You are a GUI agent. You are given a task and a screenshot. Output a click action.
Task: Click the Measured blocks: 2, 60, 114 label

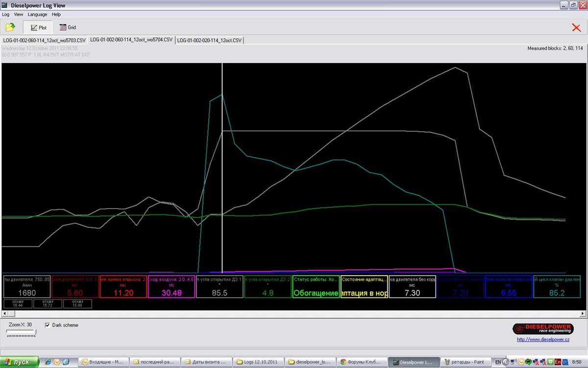[555, 49]
